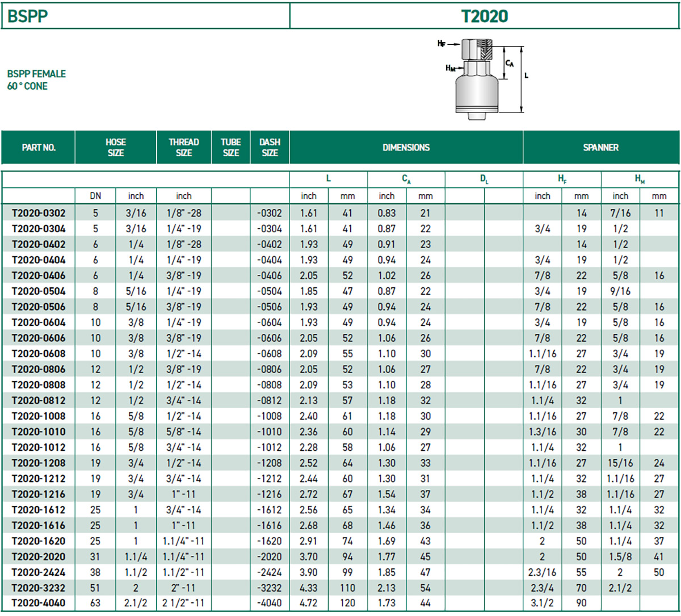The height and width of the screenshot is (616, 681).
Task: Click the fitting diagram illustration
Action: 483,78
